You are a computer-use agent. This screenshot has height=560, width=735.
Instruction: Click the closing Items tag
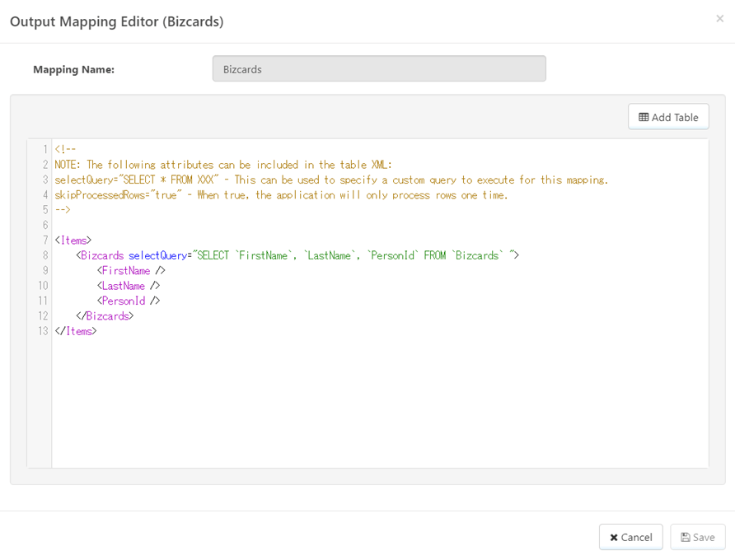pos(78,331)
